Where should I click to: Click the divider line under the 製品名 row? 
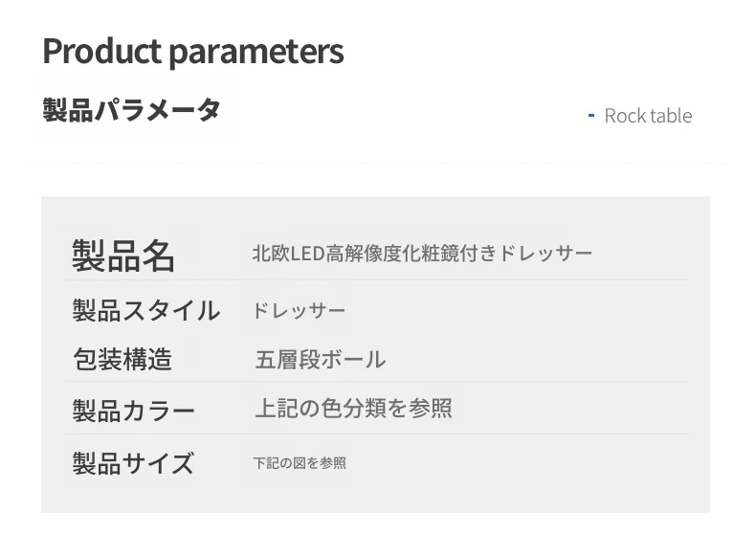pos(377,279)
